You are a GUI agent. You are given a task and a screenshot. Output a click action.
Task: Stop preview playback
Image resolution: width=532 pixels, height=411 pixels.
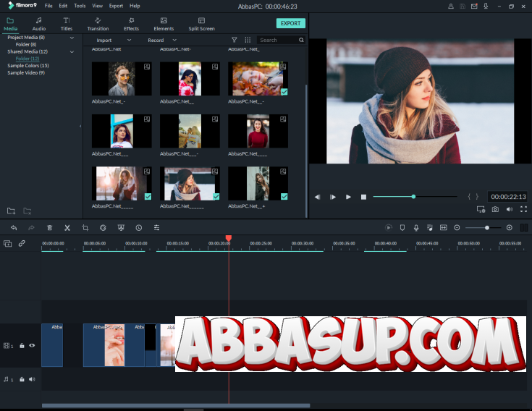pyautogui.click(x=363, y=197)
